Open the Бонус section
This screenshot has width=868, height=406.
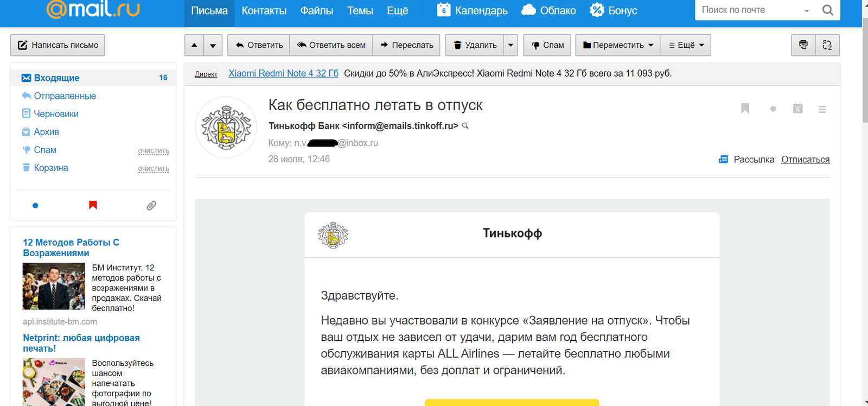click(x=614, y=10)
